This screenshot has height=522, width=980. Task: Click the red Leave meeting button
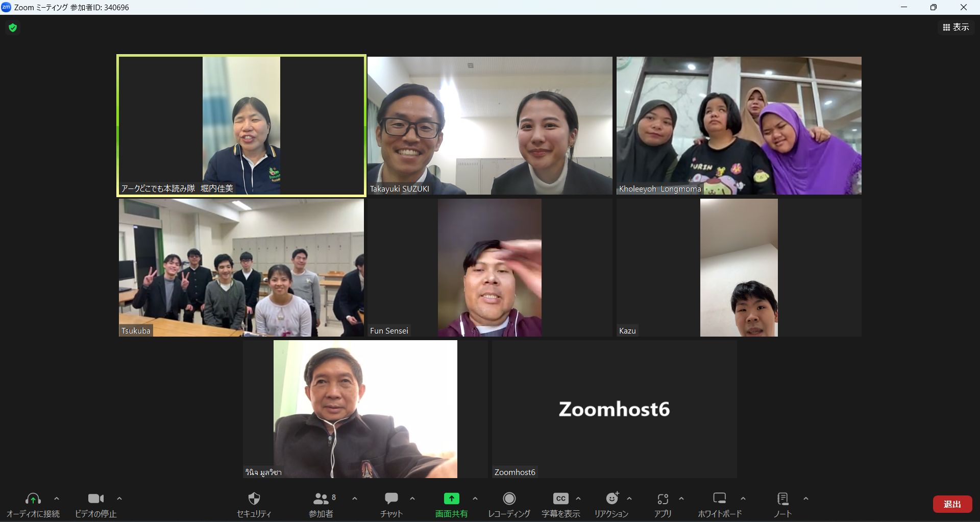click(952, 504)
